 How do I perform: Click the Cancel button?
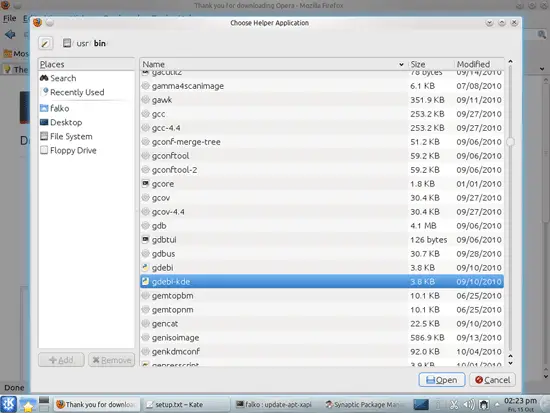(x=492, y=380)
